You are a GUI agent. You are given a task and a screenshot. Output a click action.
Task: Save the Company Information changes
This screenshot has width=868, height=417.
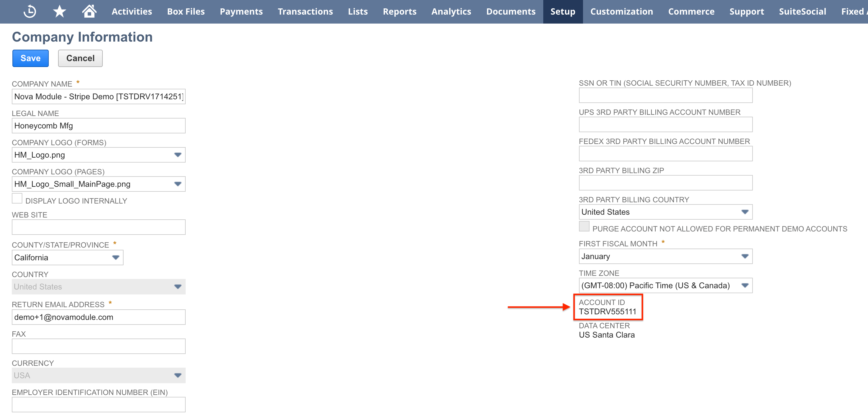[30, 58]
